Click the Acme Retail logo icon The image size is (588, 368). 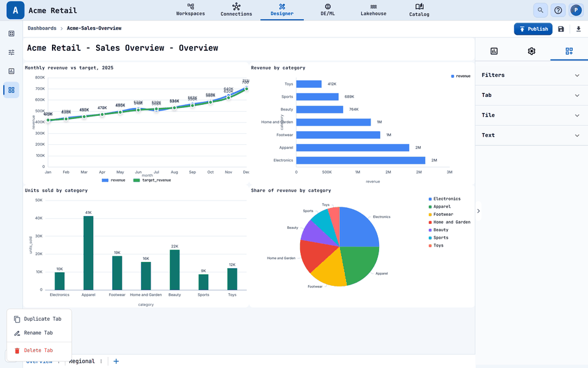[x=15, y=10]
